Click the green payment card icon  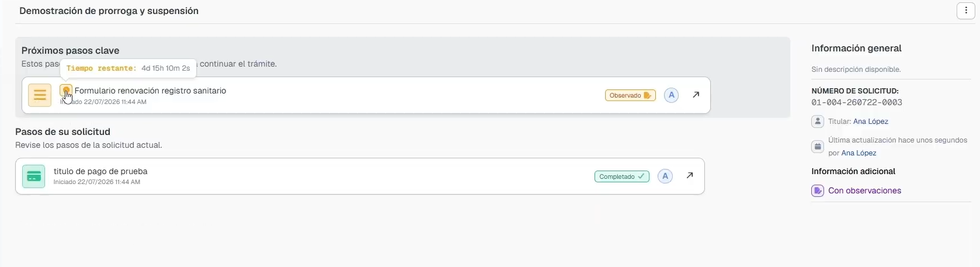point(33,176)
